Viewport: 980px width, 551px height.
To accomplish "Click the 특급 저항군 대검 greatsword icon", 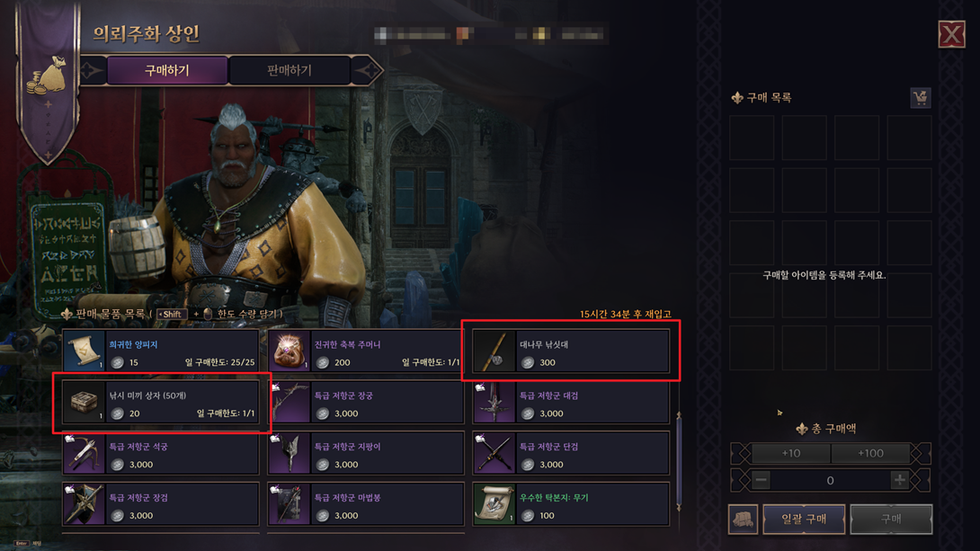I will pos(494,403).
